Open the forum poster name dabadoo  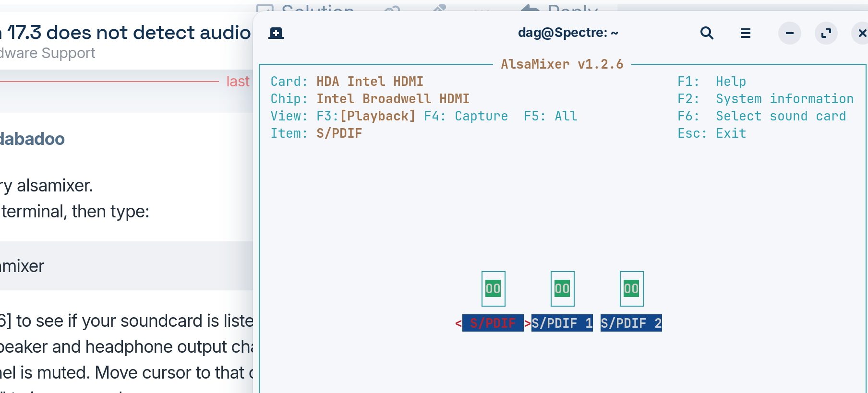click(32, 139)
